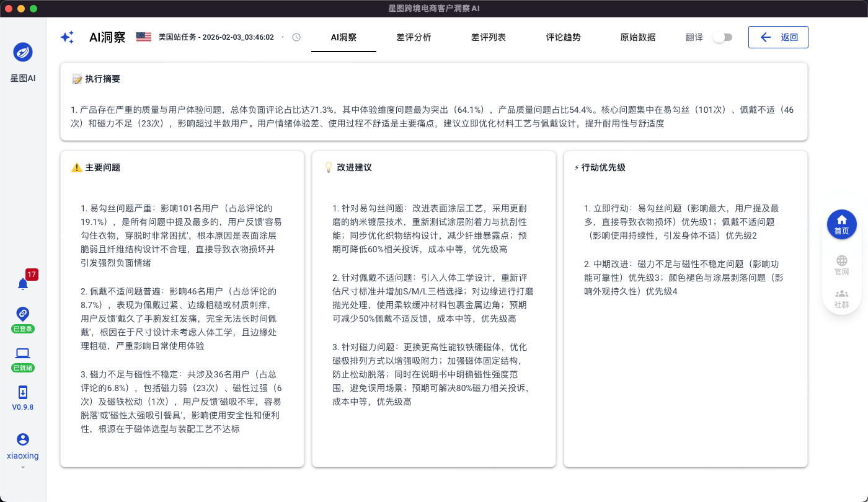Viewport: 868px width, 502px height.
Task: Expand the dropdown arrow under xiaoxing
Action: pyautogui.click(x=23, y=467)
